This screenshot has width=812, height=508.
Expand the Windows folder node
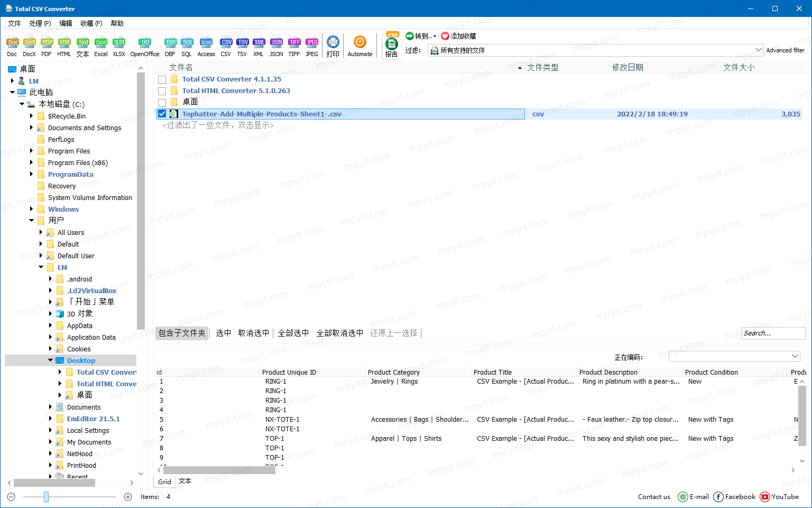(x=31, y=209)
